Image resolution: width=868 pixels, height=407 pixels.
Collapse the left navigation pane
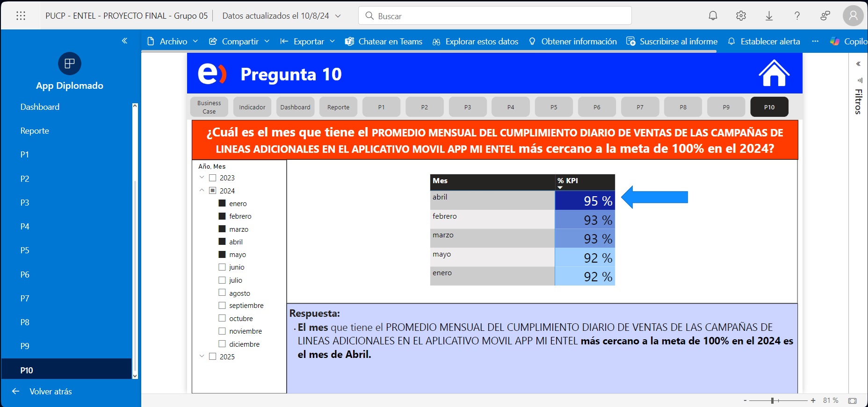pos(124,41)
